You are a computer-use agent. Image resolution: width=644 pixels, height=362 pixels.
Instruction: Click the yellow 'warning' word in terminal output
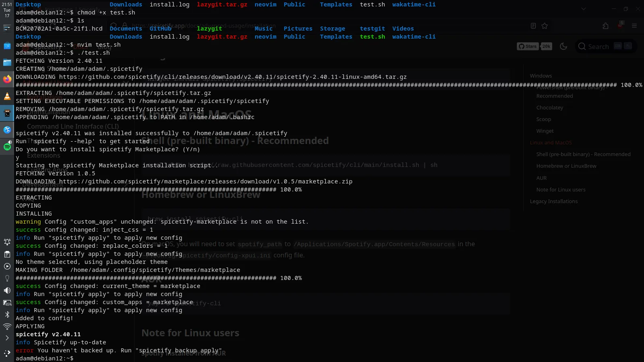click(x=28, y=222)
